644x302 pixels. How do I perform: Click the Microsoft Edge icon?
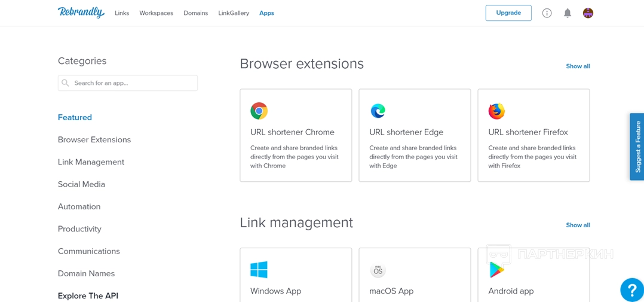point(378,111)
